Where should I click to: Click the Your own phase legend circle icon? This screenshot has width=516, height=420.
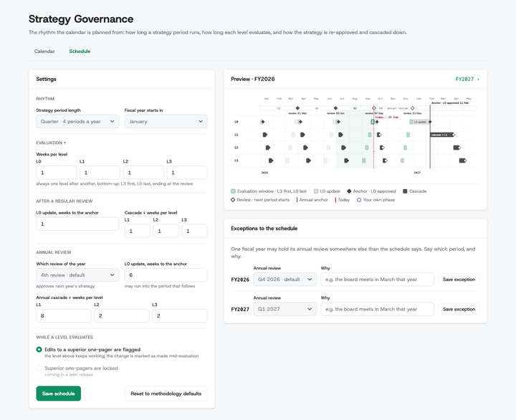[359, 200]
